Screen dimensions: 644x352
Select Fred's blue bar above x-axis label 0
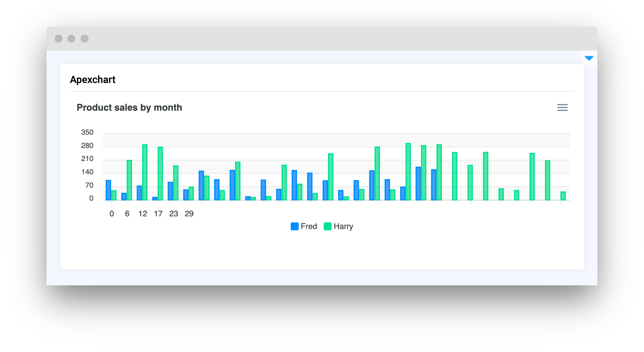pyautogui.click(x=108, y=190)
